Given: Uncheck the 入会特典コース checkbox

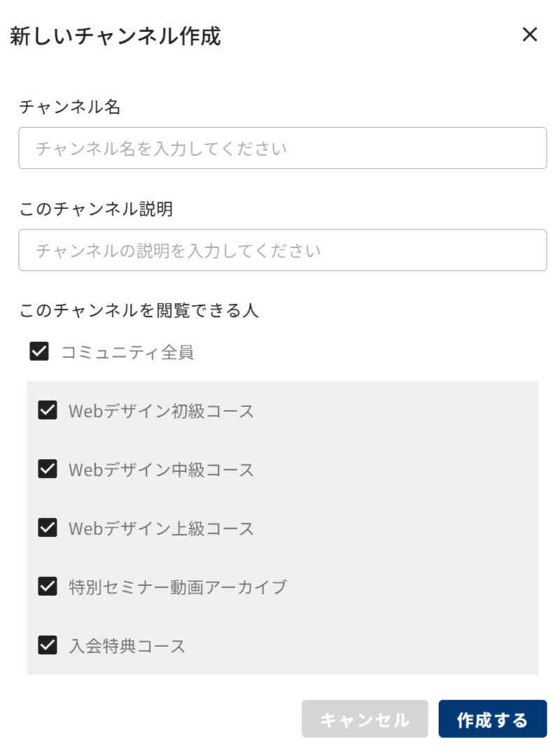Looking at the screenshot, I should coord(48,645).
